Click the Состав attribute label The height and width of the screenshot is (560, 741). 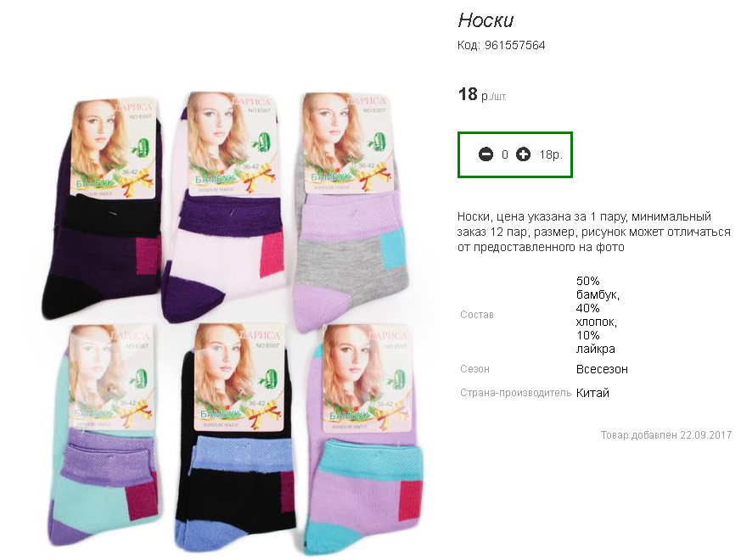coord(477,315)
